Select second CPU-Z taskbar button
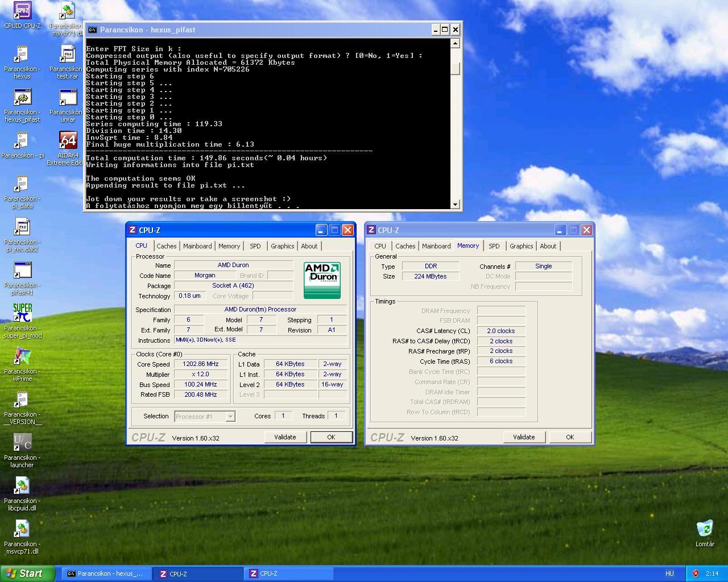The height and width of the screenshot is (582, 728). pyautogui.click(x=288, y=573)
